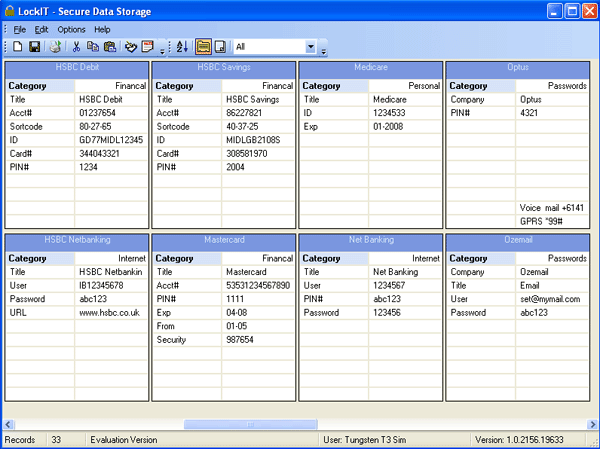The image size is (600, 449).
Task: Click the account number 01237654
Action: pos(97,113)
